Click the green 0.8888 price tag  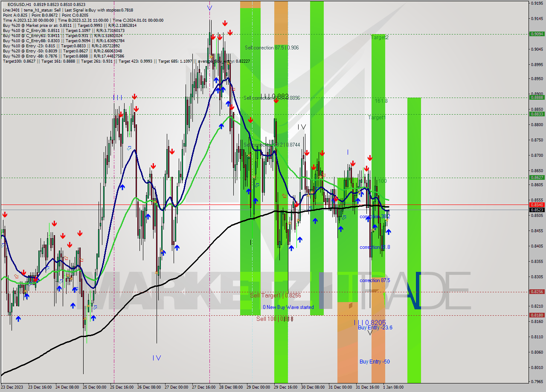coord(537,98)
